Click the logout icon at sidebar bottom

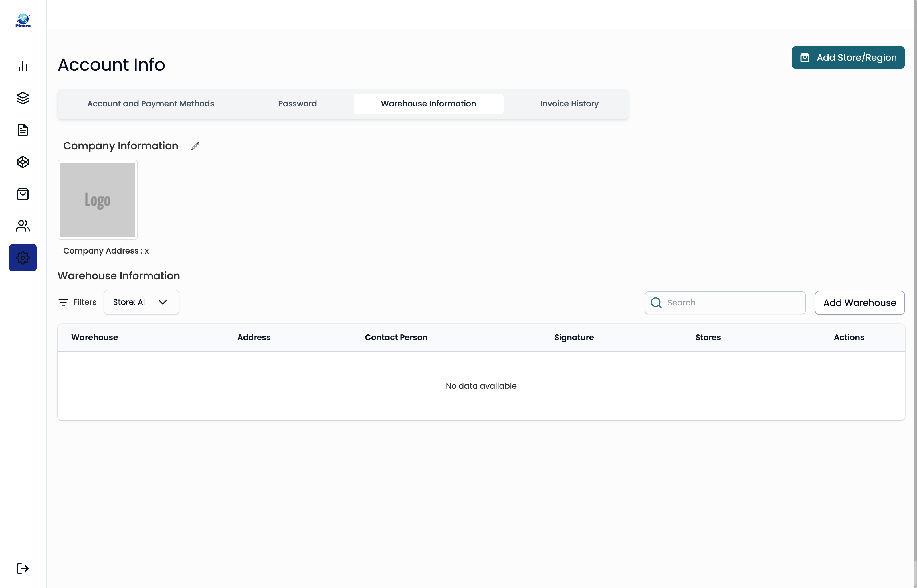pos(23,569)
